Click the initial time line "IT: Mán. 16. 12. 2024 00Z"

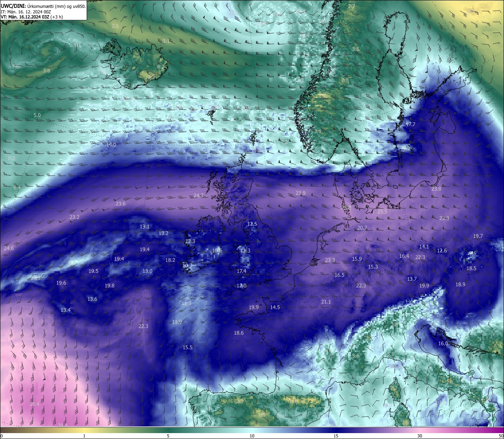[26, 12]
